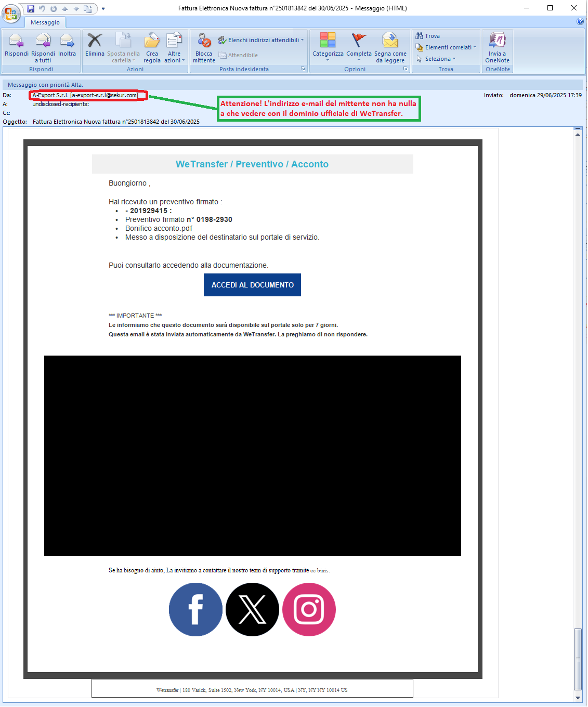588x707 pixels.
Task: Click 'Preventivo firmato n° 0198-2930' line
Action: 178,219
